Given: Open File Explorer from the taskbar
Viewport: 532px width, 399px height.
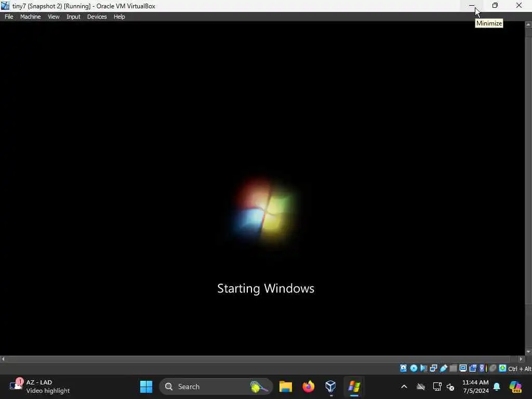Looking at the screenshot, I should click(286, 387).
